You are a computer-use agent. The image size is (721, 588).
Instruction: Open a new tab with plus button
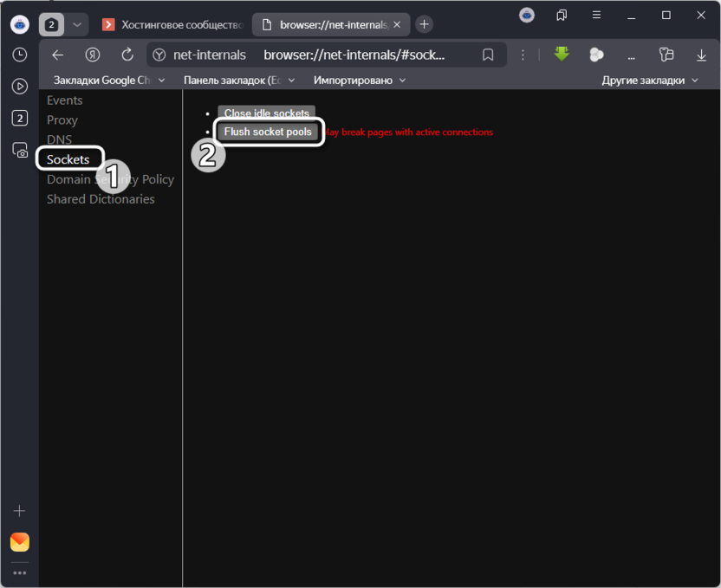point(425,24)
